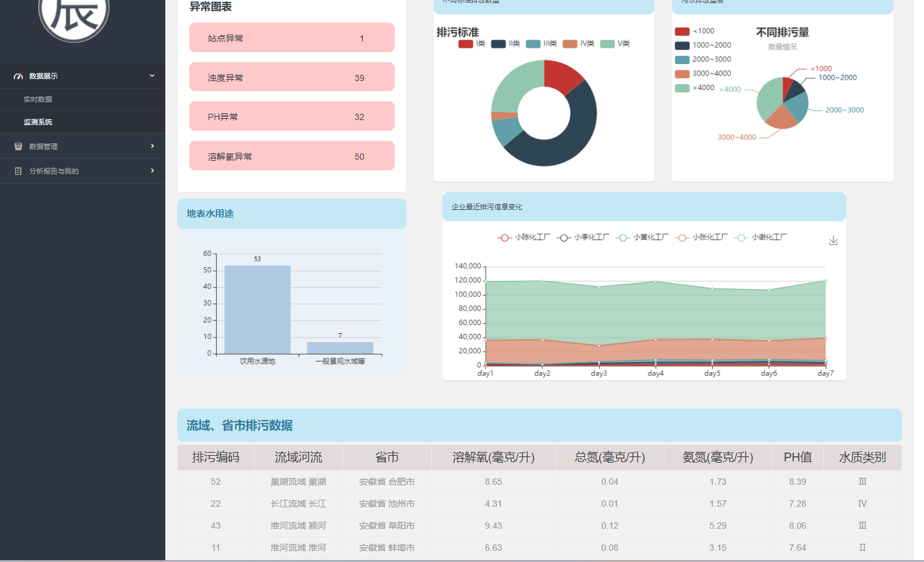Click the 排污编码 column header
The image size is (924, 562).
(216, 458)
